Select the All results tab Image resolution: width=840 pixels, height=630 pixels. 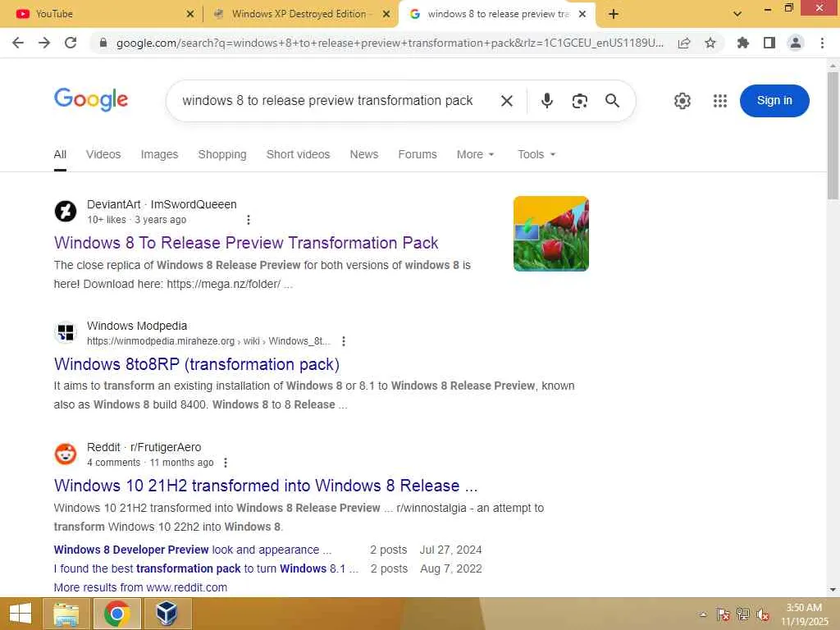point(60,154)
